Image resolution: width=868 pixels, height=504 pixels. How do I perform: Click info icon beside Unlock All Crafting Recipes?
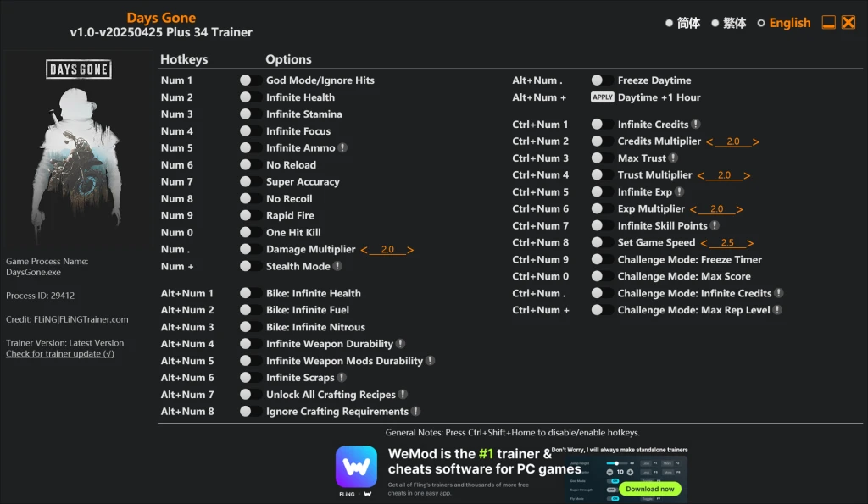coord(403,395)
